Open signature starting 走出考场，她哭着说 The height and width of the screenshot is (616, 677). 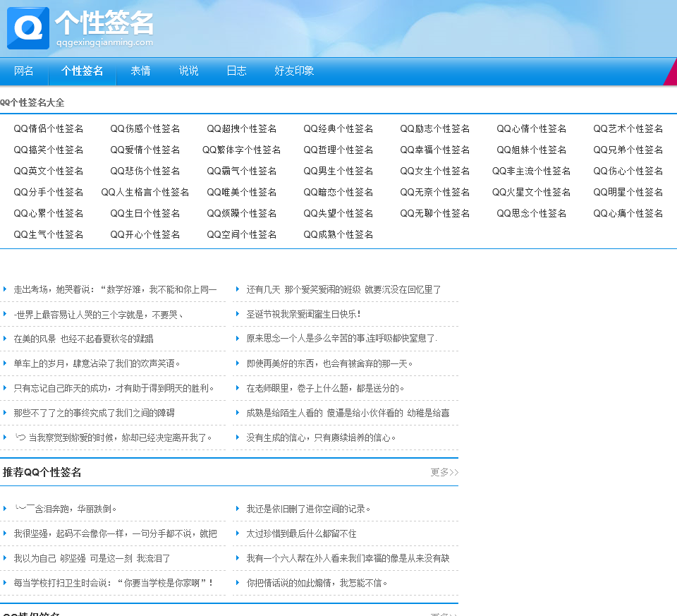(x=115, y=289)
